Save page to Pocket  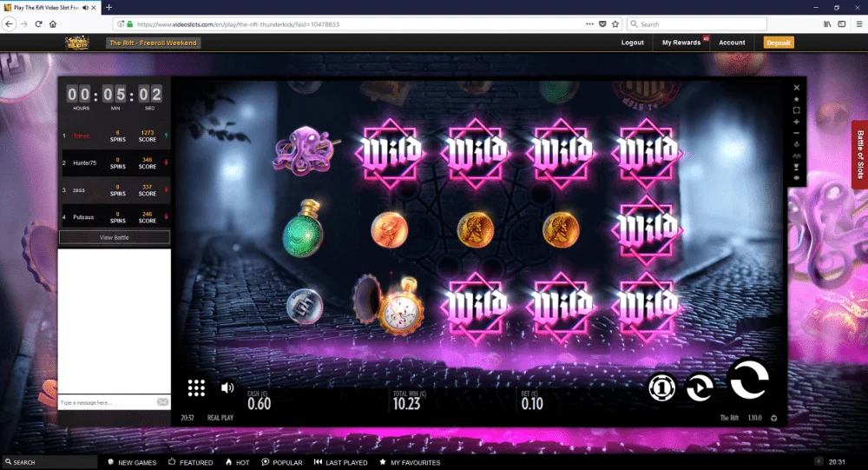[603, 23]
